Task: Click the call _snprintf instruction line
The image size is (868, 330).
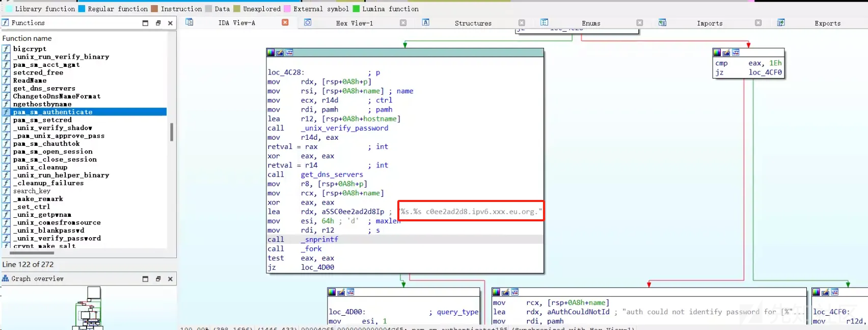Action: tap(405, 239)
